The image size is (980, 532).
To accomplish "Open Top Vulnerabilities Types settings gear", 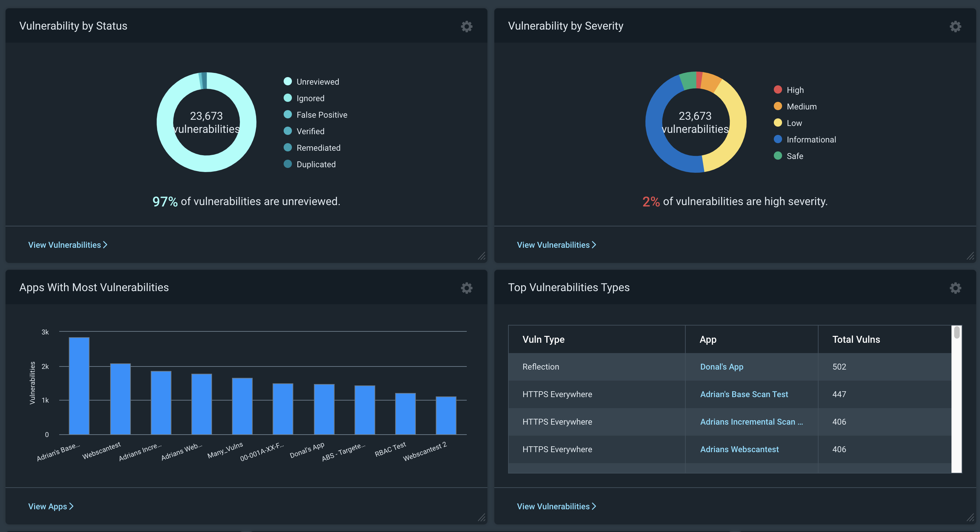I will click(955, 288).
